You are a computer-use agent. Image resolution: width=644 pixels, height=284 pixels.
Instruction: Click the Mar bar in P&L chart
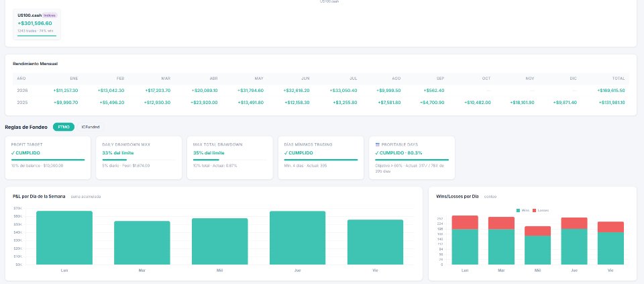point(142,242)
